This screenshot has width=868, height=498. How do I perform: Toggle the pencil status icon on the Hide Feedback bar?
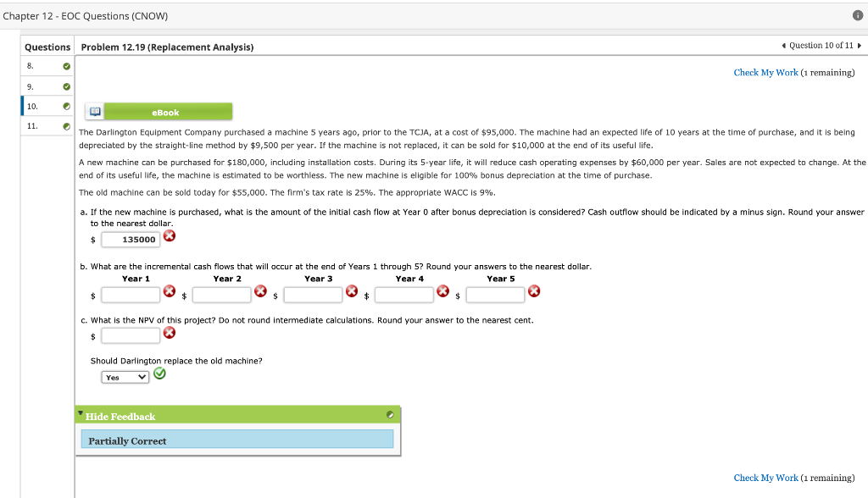tap(390, 414)
